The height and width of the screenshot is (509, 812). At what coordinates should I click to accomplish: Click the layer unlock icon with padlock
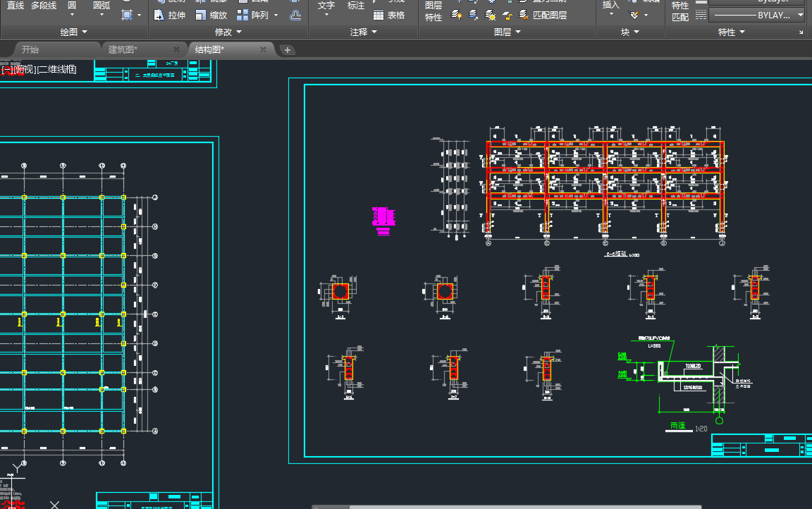coord(508,15)
